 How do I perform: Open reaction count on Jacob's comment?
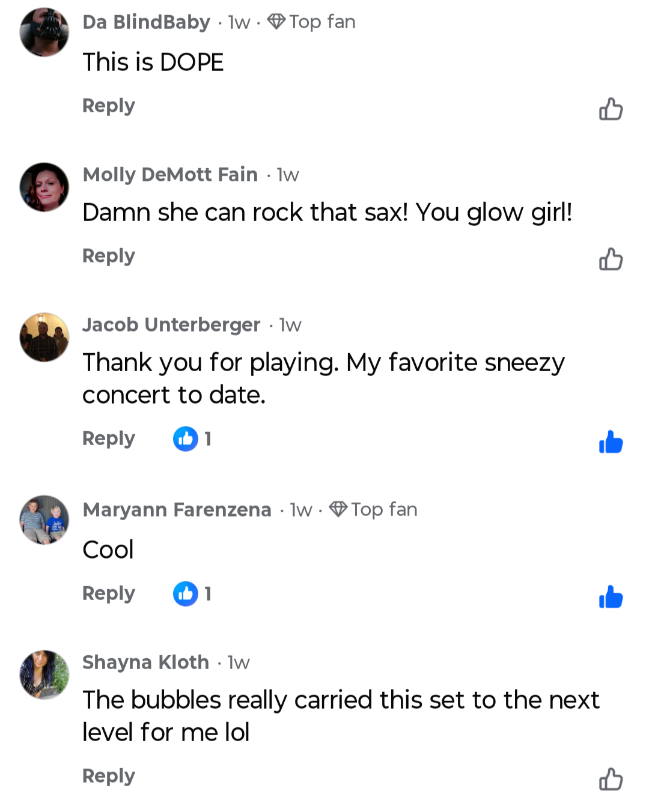click(192, 439)
